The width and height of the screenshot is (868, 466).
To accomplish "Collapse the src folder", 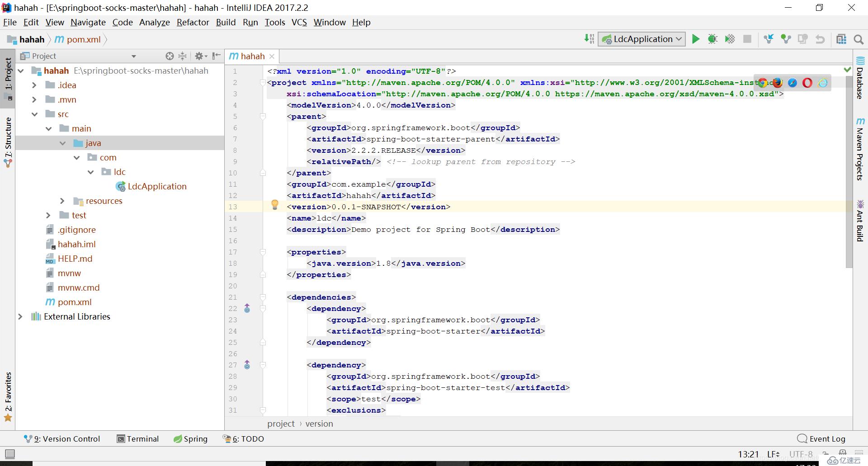I will coord(34,114).
